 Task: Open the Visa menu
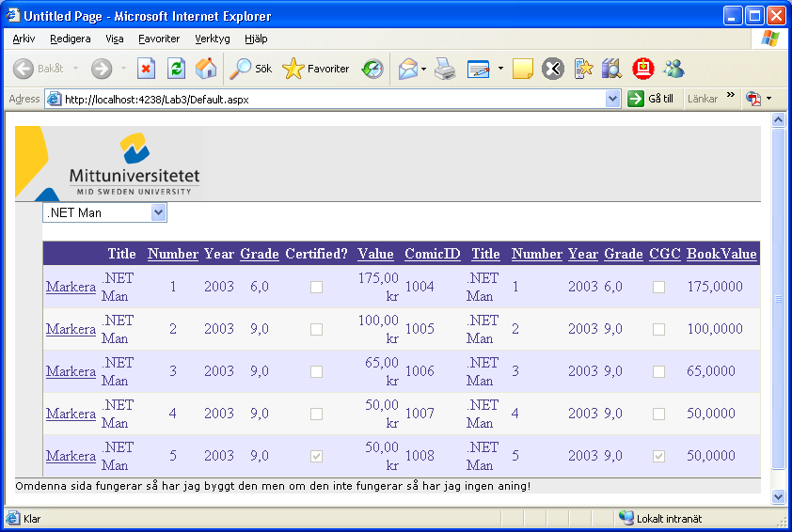click(115, 39)
